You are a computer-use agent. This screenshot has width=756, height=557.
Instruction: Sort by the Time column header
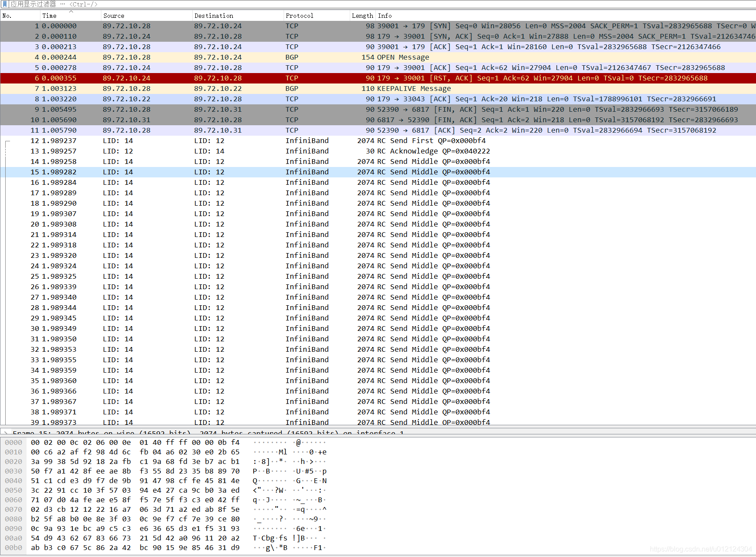click(x=70, y=16)
